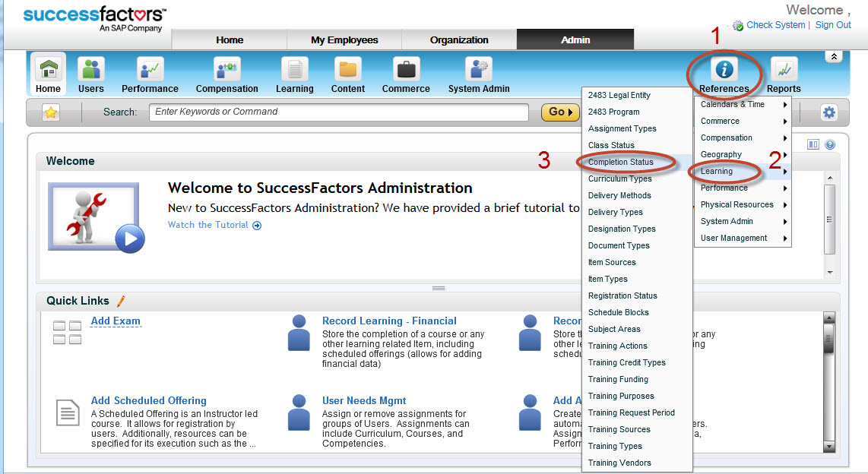Open the Compensation icon
This screenshot has height=474, width=868.
227,70
